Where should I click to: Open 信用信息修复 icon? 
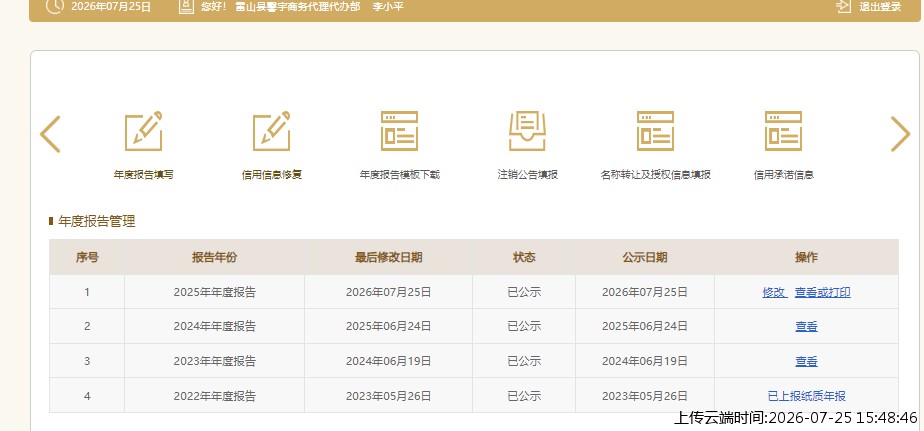pyautogui.click(x=272, y=131)
